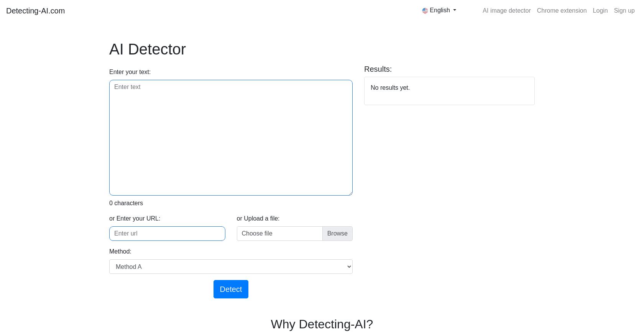
Task: Click the Why Detecting-AI heading
Action: [322, 324]
